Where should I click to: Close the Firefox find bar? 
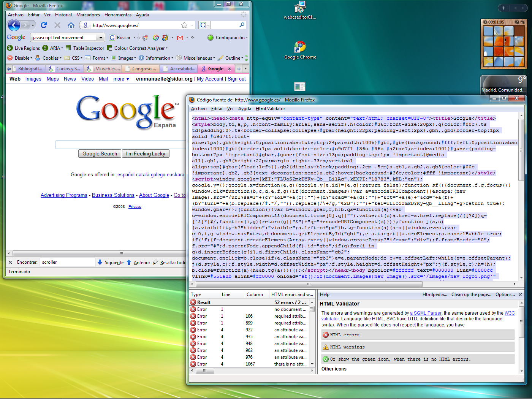10,262
